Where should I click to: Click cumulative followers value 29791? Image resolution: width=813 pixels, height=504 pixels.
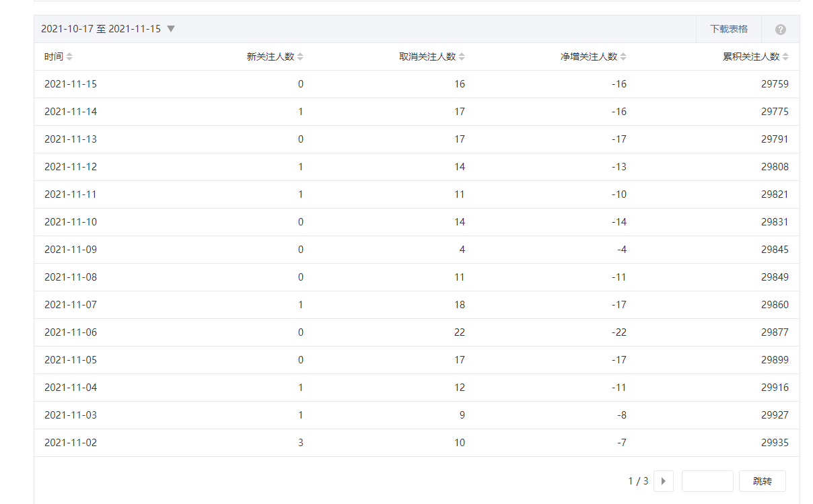pyautogui.click(x=775, y=139)
